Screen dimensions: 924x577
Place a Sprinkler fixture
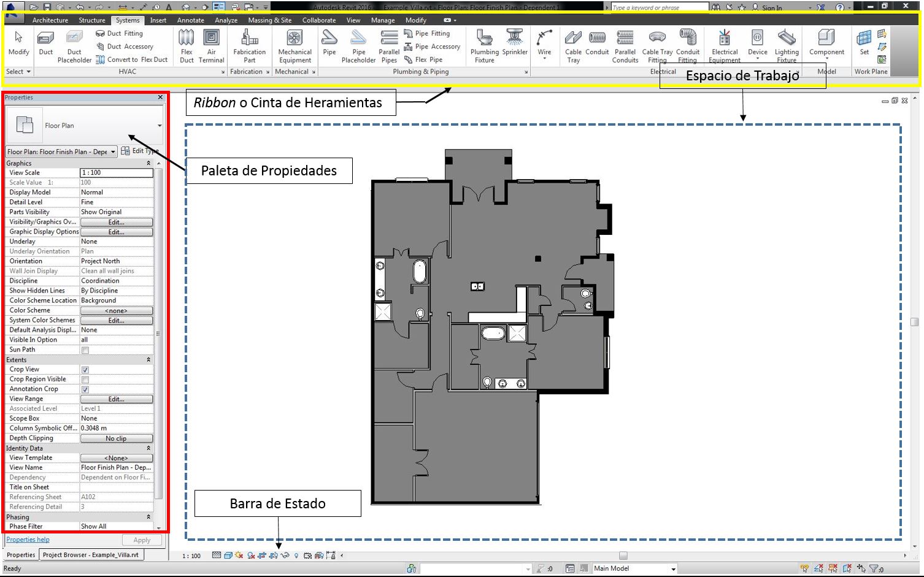point(514,43)
